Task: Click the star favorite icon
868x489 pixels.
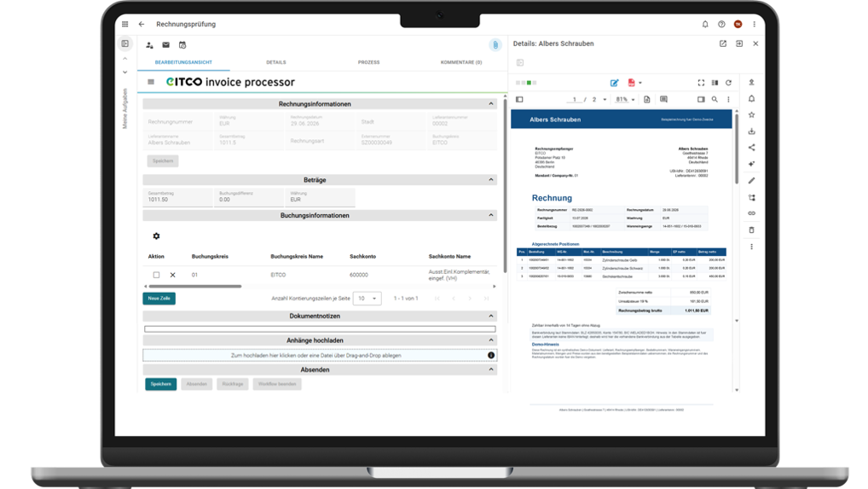Action: tap(752, 115)
